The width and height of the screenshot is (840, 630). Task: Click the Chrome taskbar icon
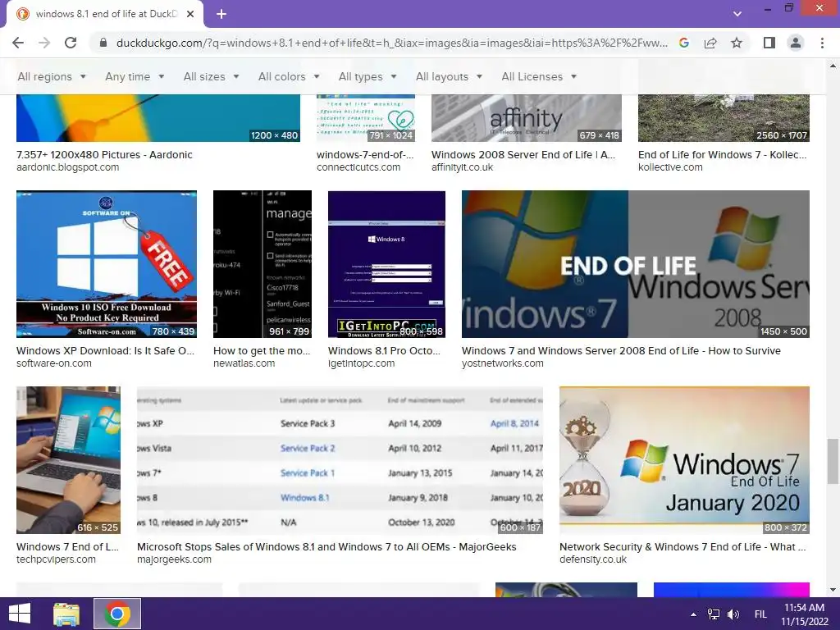[117, 614]
